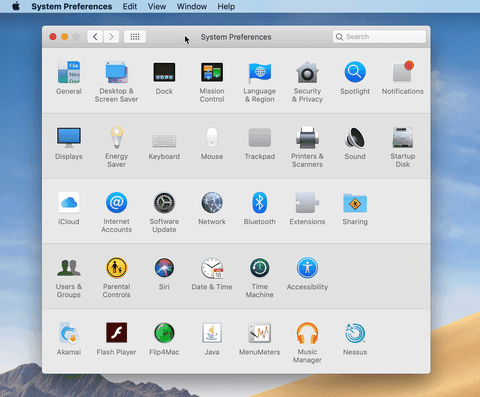The width and height of the screenshot is (480, 397).
Task: Open the Edit menu
Action: pyautogui.click(x=130, y=6)
